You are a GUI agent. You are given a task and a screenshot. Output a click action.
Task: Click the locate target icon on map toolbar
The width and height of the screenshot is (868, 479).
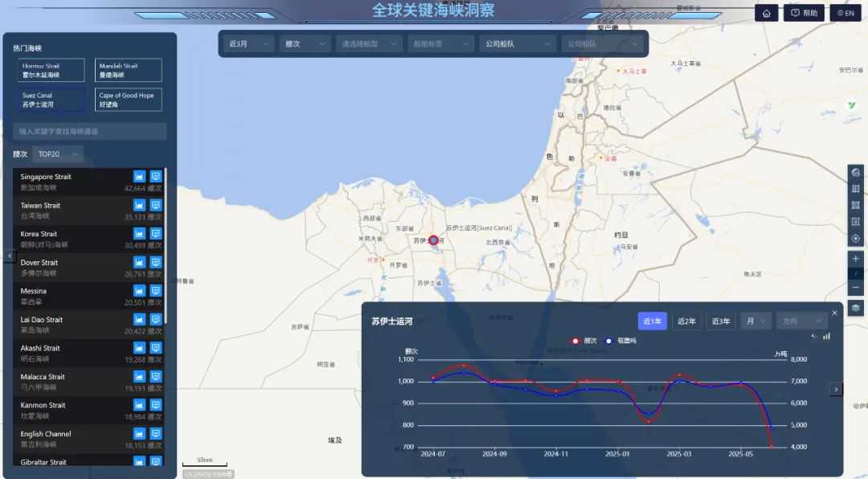point(855,239)
